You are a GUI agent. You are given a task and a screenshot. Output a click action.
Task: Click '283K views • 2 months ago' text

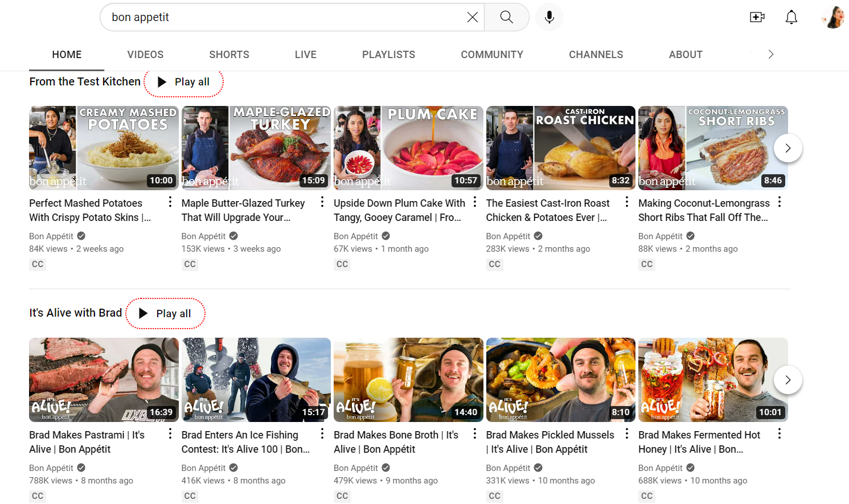coord(538,249)
